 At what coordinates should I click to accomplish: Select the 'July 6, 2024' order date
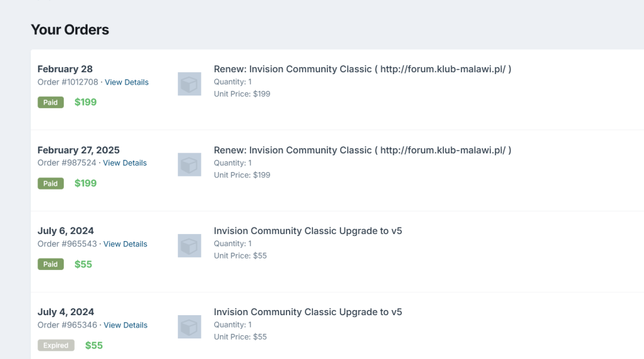66,231
